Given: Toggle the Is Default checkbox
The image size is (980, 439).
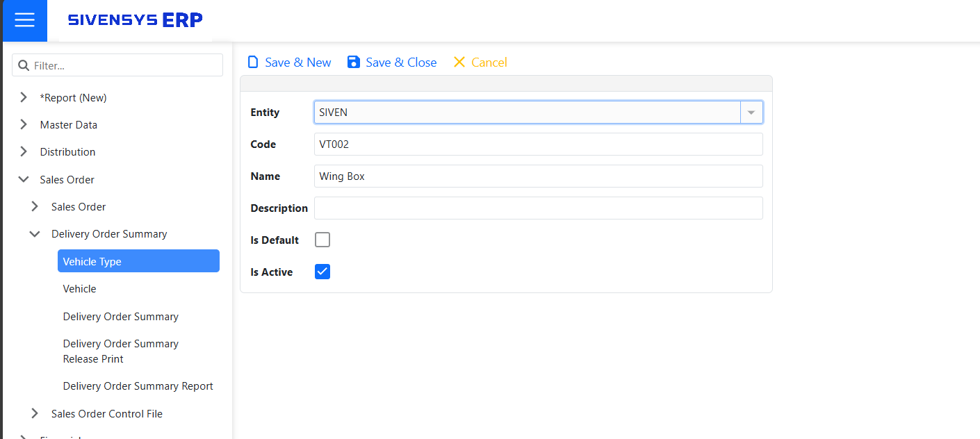Looking at the screenshot, I should click(322, 240).
